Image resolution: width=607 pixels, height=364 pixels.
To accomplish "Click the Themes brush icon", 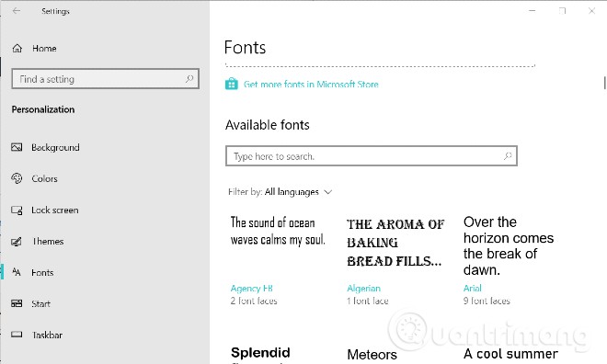I will tap(17, 242).
